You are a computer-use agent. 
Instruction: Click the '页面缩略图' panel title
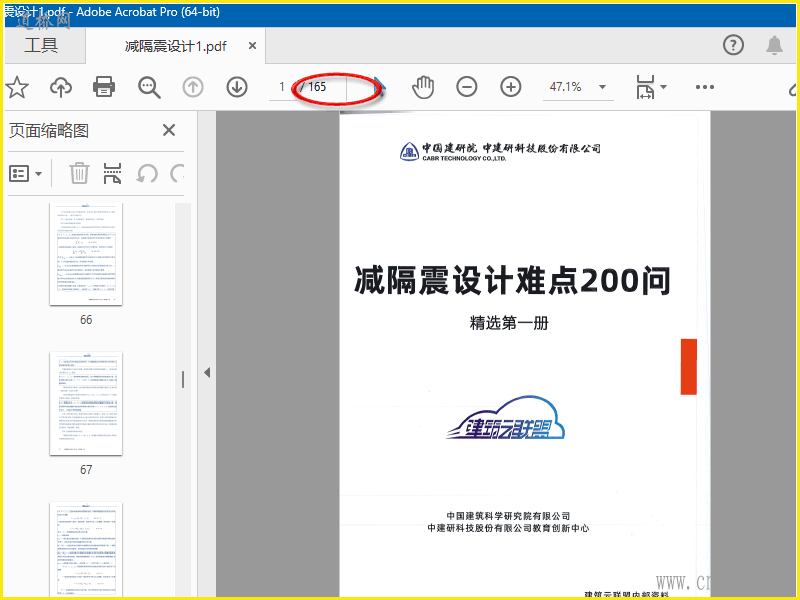(x=49, y=131)
